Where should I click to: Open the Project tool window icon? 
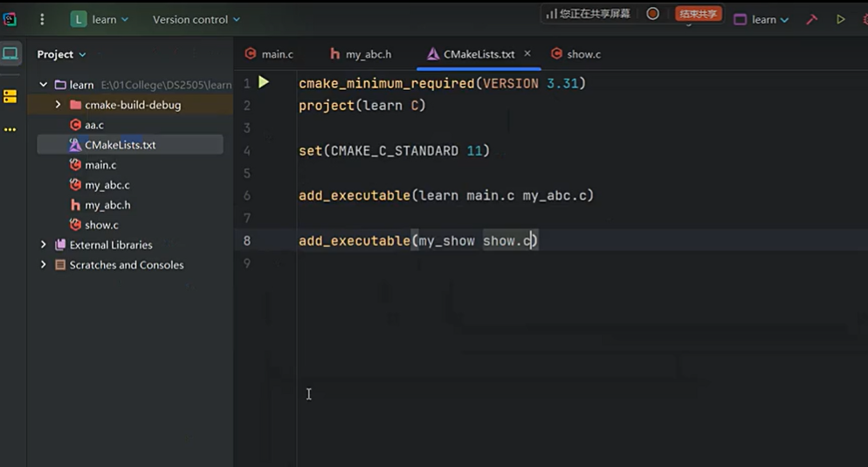[x=10, y=53]
